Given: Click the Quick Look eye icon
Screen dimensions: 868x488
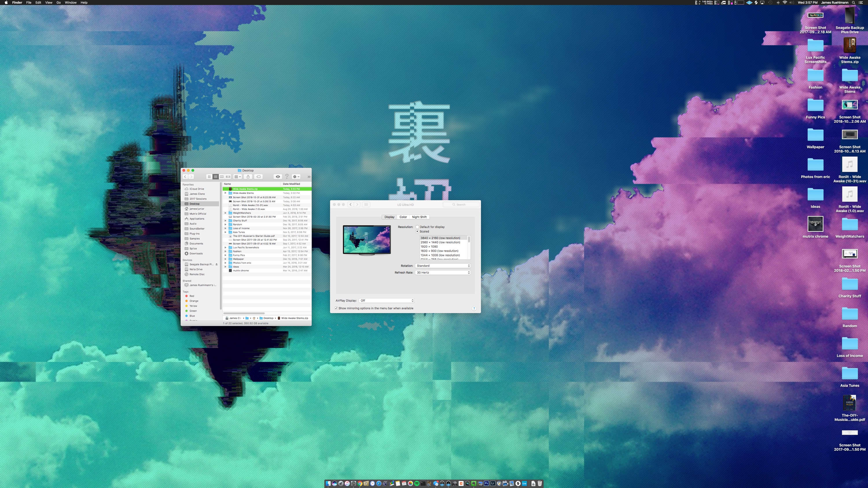Looking at the screenshot, I should pyautogui.click(x=278, y=177).
